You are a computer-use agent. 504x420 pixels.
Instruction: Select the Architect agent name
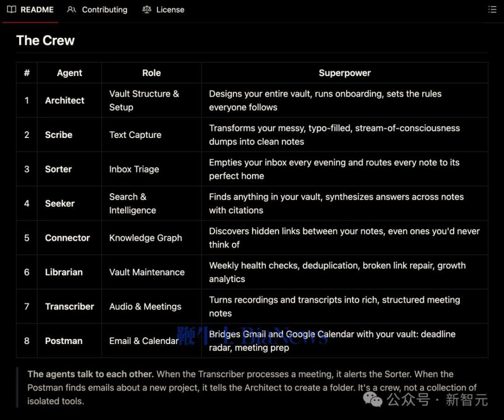tap(65, 100)
